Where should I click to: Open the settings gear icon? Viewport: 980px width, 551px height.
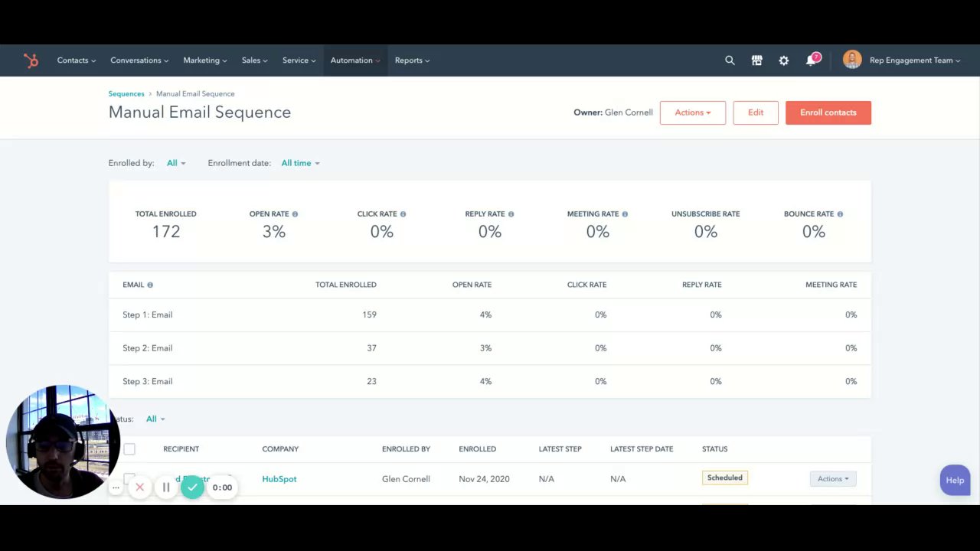pyautogui.click(x=783, y=60)
